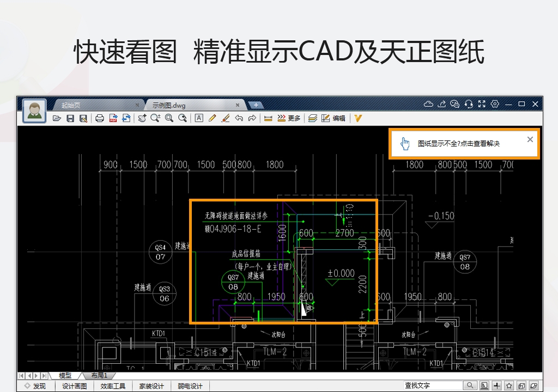Export the drawing to PDF

pos(112,118)
